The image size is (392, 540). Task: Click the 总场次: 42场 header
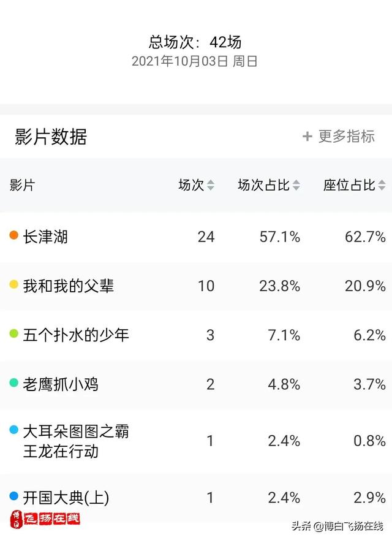pyautogui.click(x=195, y=42)
